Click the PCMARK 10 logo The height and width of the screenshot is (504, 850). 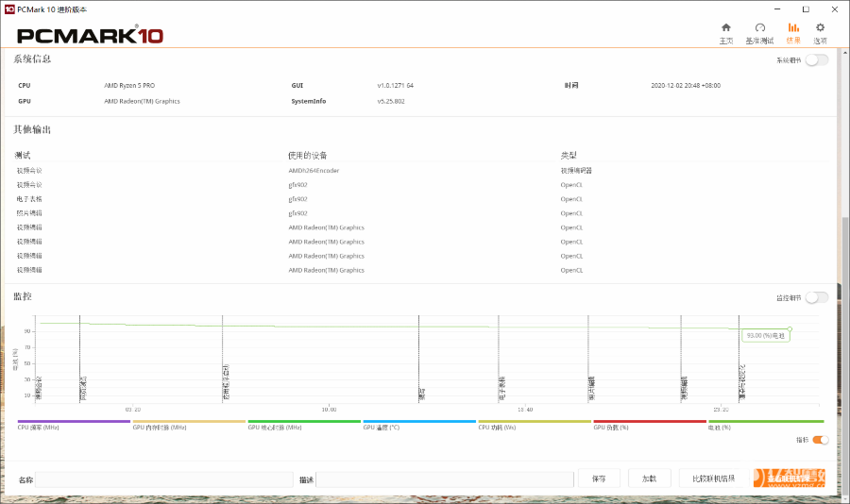90,35
